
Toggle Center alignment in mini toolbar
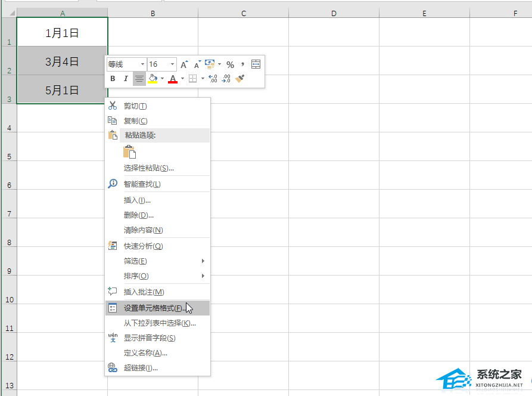pyautogui.click(x=139, y=79)
